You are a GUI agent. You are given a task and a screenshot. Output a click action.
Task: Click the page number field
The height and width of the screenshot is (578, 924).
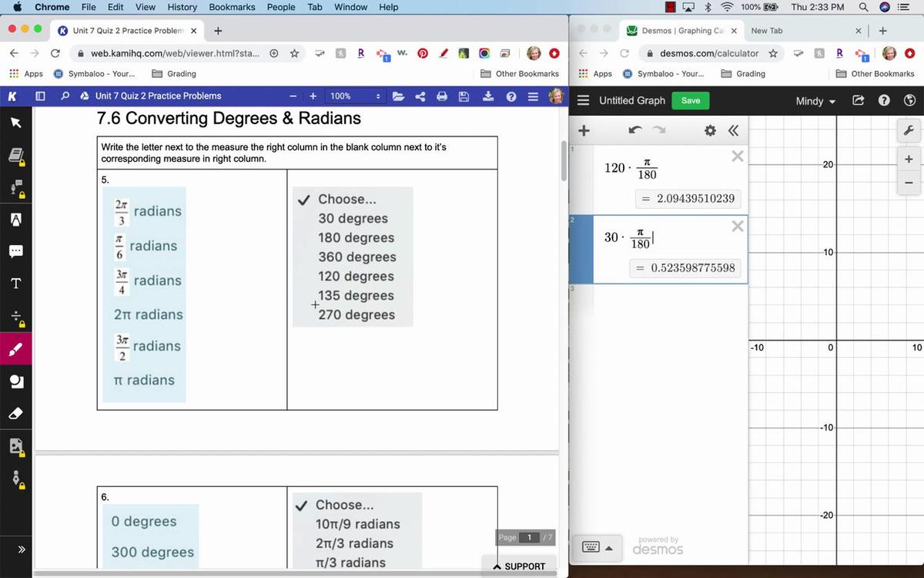pos(529,537)
